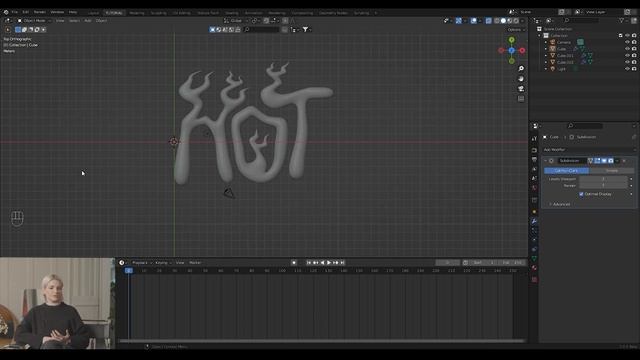
Task: Select the Simple subdivision button
Action: 611,171
